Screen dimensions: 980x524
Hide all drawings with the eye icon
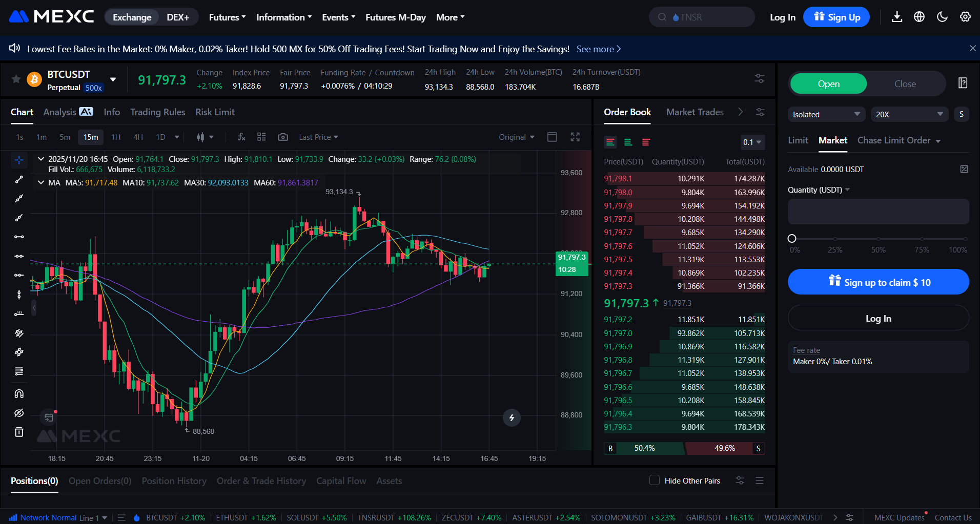click(x=19, y=413)
